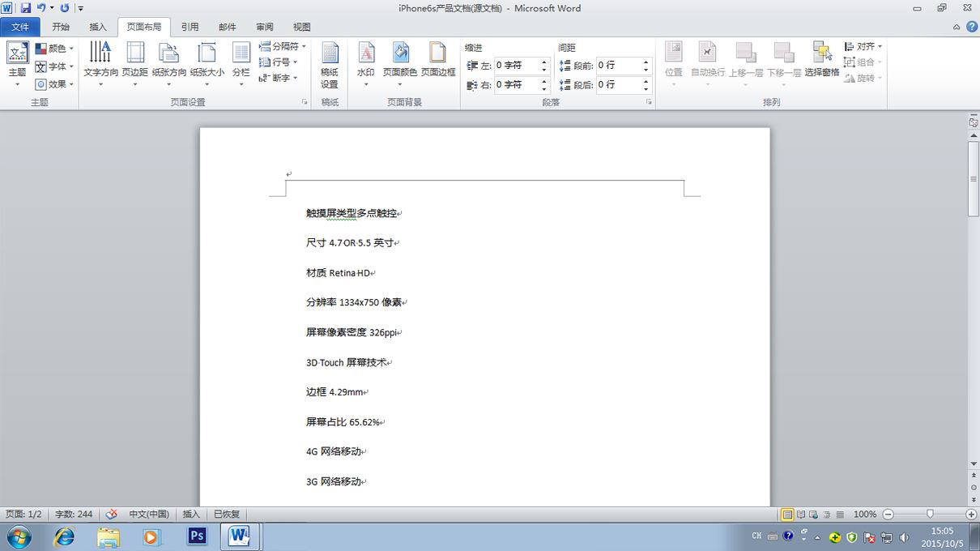Open Photoshop from the taskbar

pyautogui.click(x=195, y=536)
